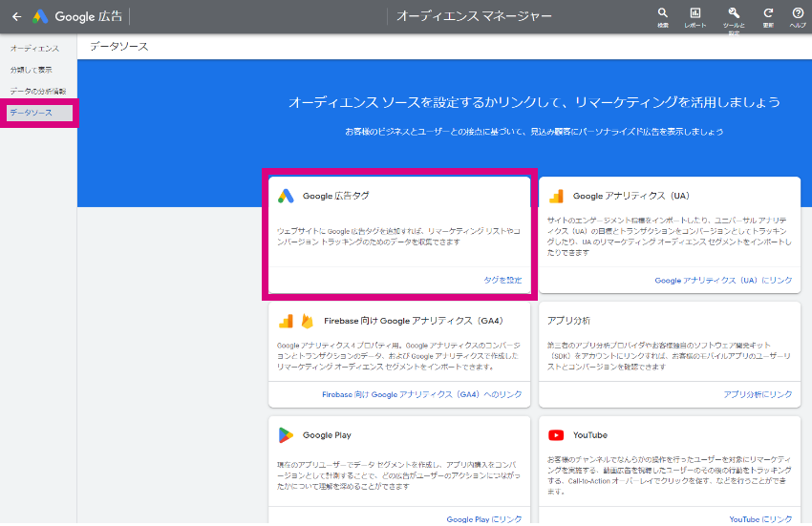The image size is (812, 526).
Task: Click the Google Play card title
Action: 327,435
